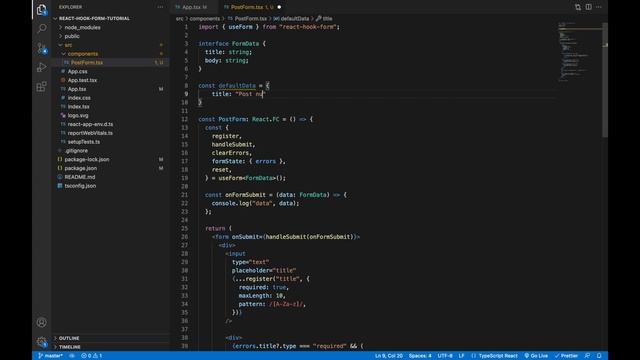640x360 pixels.
Task: Open editor more actions ellipsis
Action: click(599, 7)
